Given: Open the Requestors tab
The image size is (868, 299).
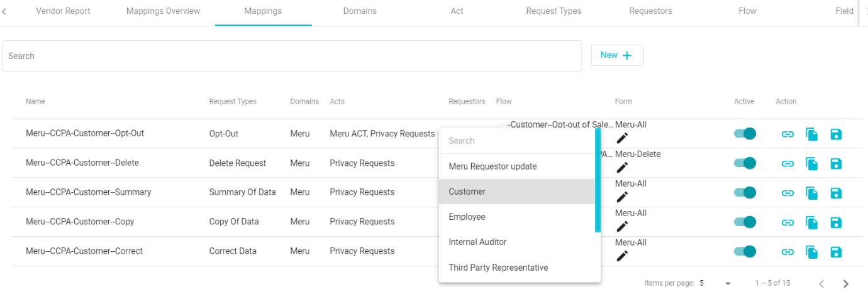Looking at the screenshot, I should (650, 11).
